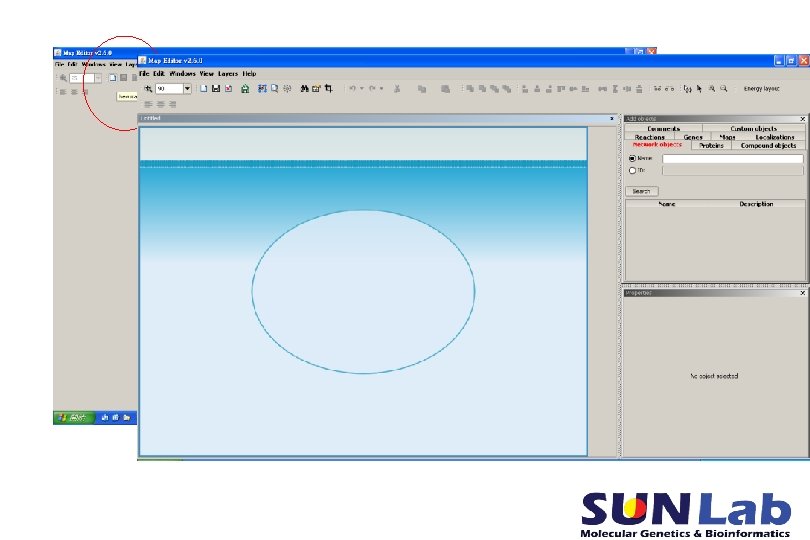
Task: Select the arrow pointer tool
Action: tap(699, 89)
